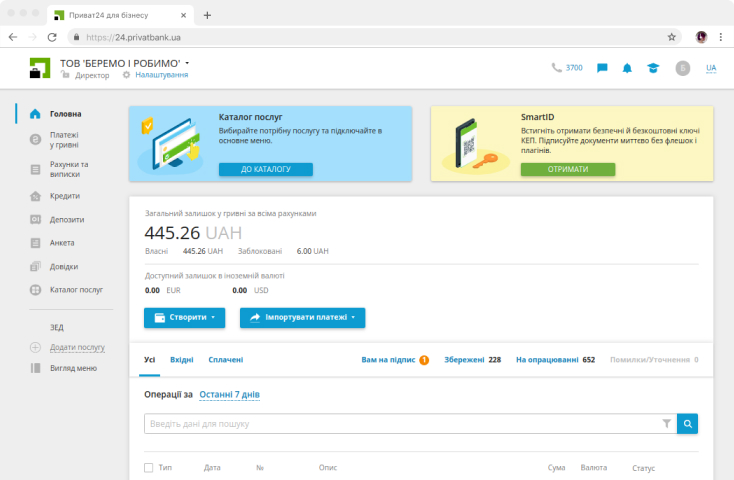Viewport: 734px width, 480px height.
Task: Bookmark page with browser star icon
Action: 672,37
